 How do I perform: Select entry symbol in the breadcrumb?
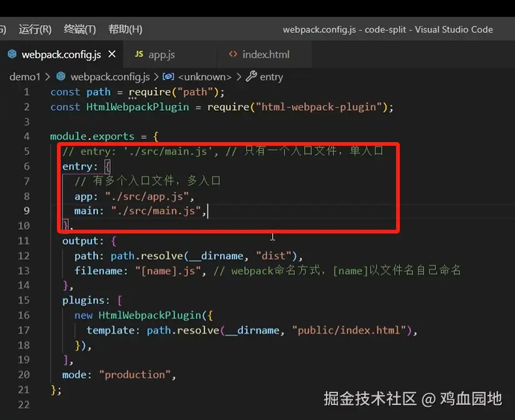[272, 77]
